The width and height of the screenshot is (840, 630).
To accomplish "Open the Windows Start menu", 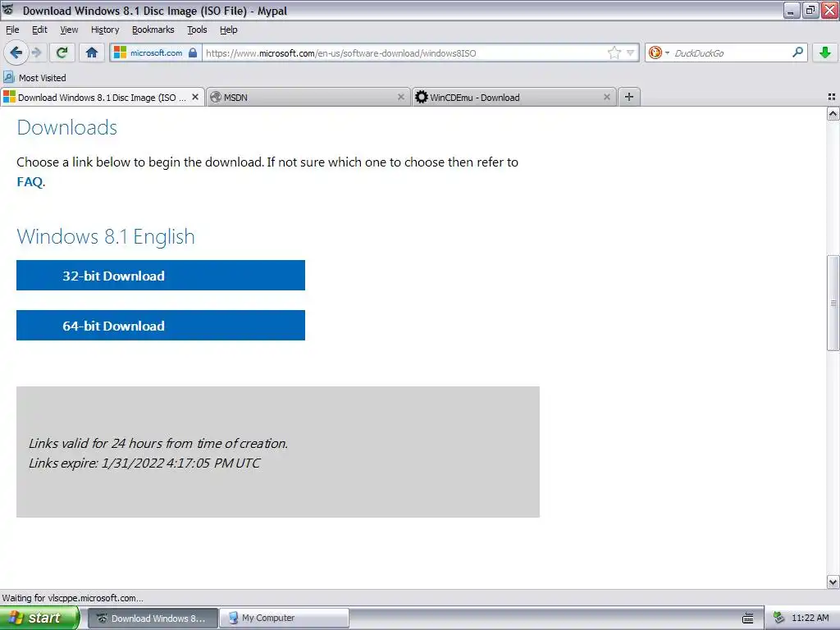I will pyautogui.click(x=39, y=618).
